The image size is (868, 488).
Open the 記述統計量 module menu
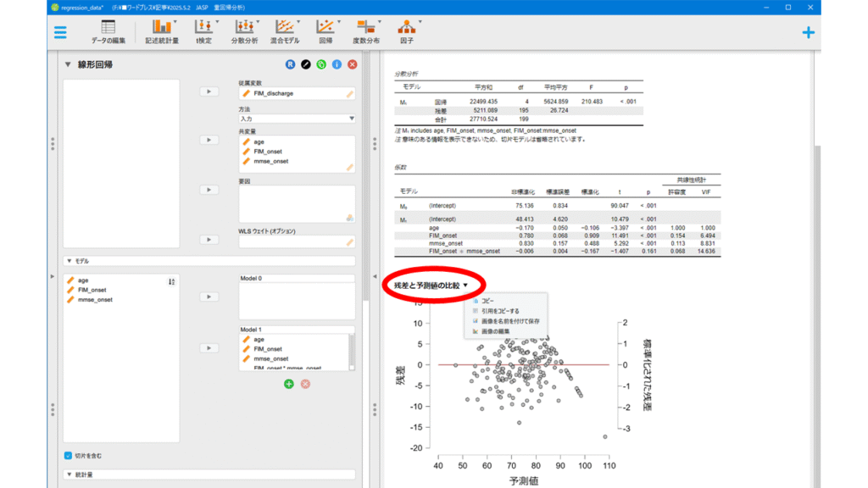click(162, 32)
